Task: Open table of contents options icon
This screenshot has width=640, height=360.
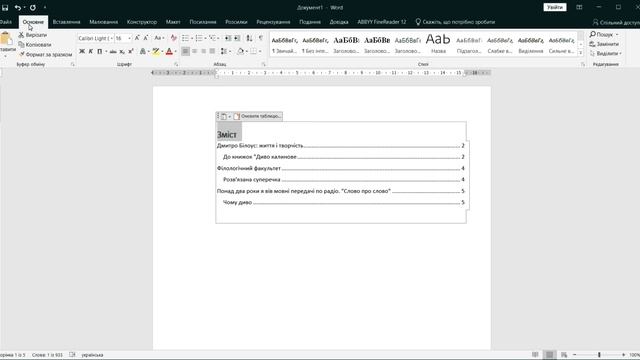Action: click(224, 116)
